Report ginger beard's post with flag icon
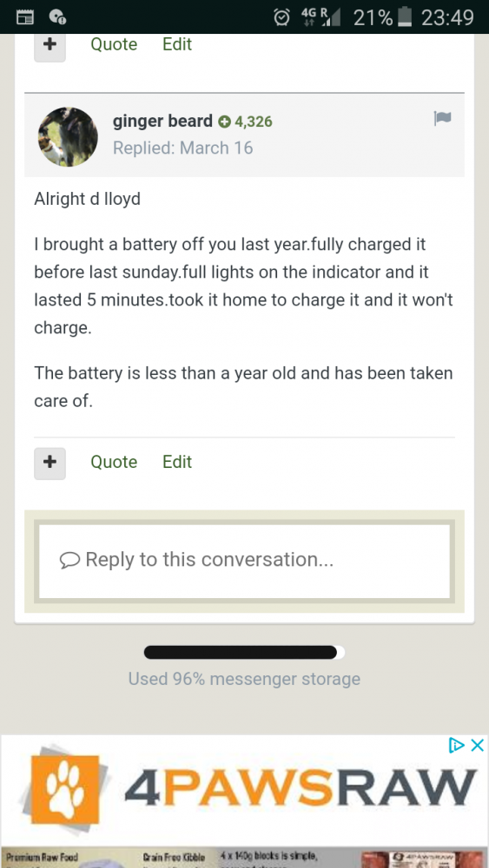This screenshot has width=489, height=868. coord(442,118)
